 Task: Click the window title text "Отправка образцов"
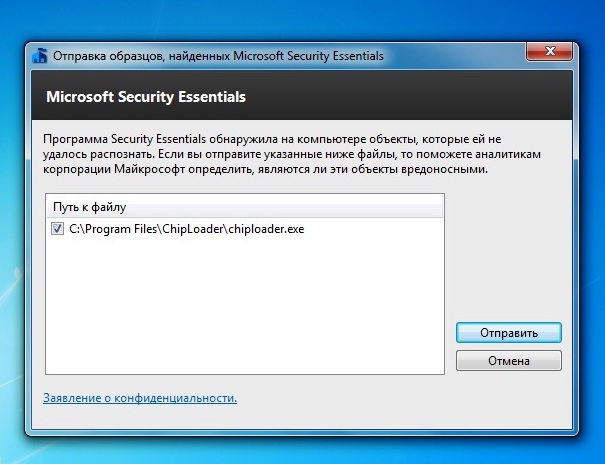click(110, 56)
